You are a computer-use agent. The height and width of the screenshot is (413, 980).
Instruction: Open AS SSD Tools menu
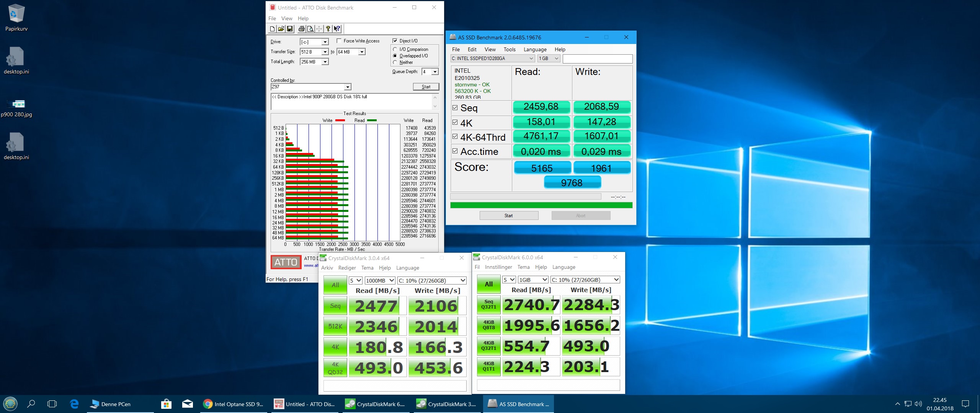tap(510, 49)
